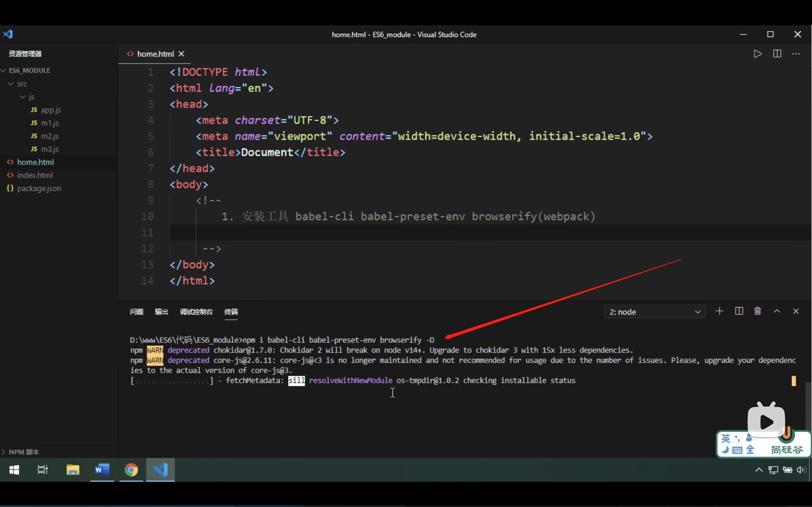Open the Windows Start menu

14,470
